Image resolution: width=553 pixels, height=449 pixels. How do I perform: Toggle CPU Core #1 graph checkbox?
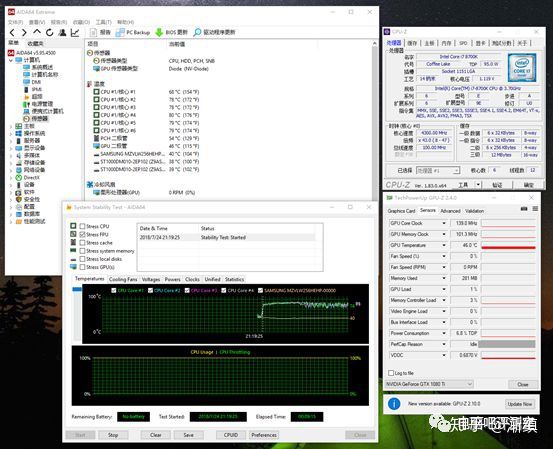point(114,290)
